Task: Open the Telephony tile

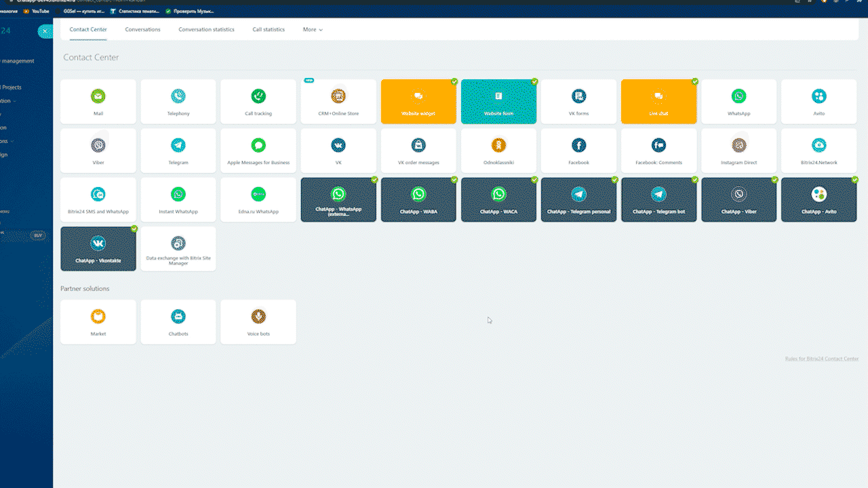Action: pos(178,102)
